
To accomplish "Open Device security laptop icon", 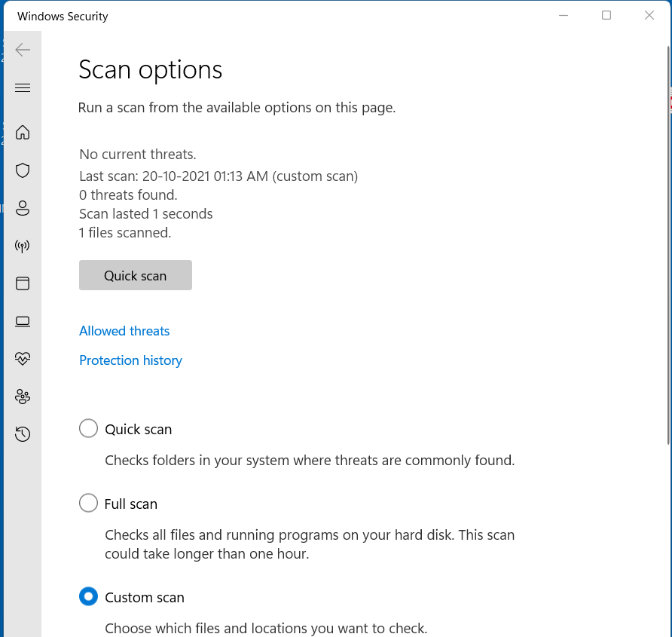I will (23, 321).
